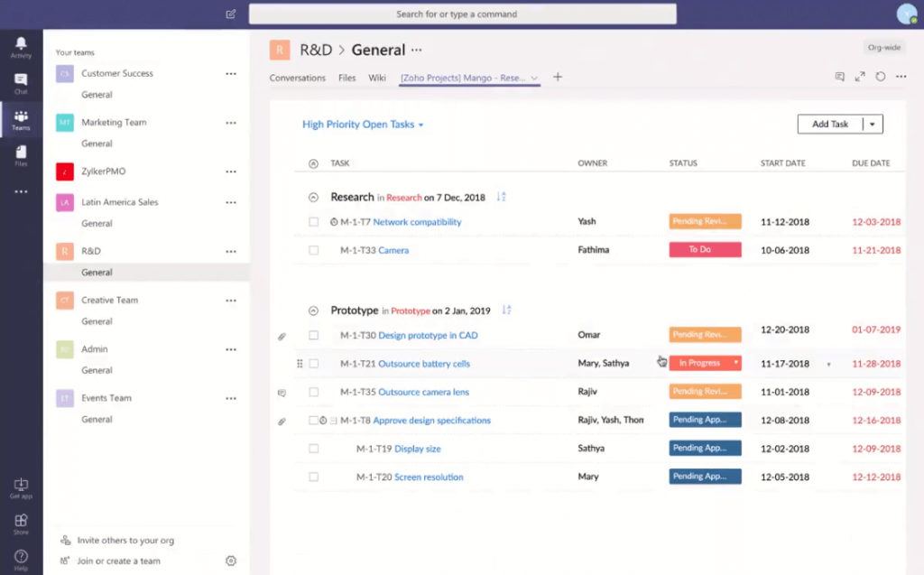Click attachment icon on Design prototype row
The image size is (924, 575).
(x=282, y=336)
